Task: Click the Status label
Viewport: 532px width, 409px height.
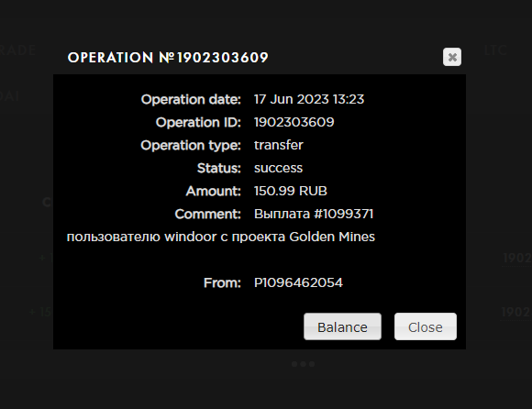Action: coord(219,168)
